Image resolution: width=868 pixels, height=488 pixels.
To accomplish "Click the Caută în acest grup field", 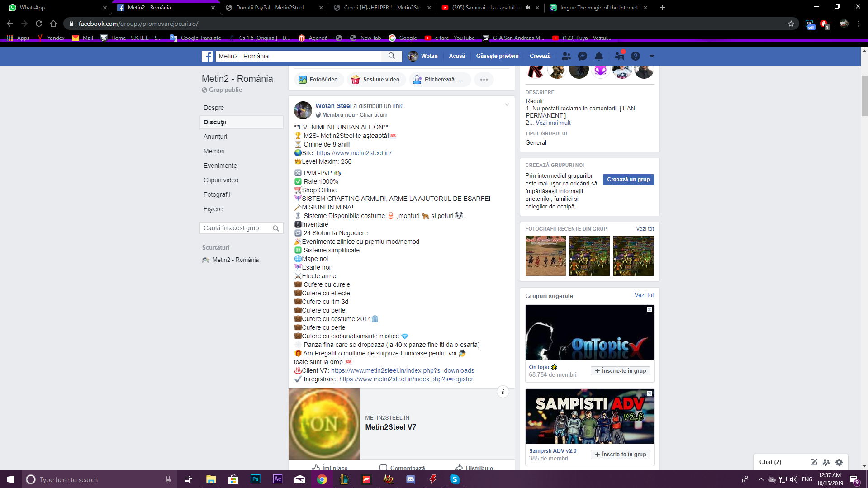I will tap(242, 228).
